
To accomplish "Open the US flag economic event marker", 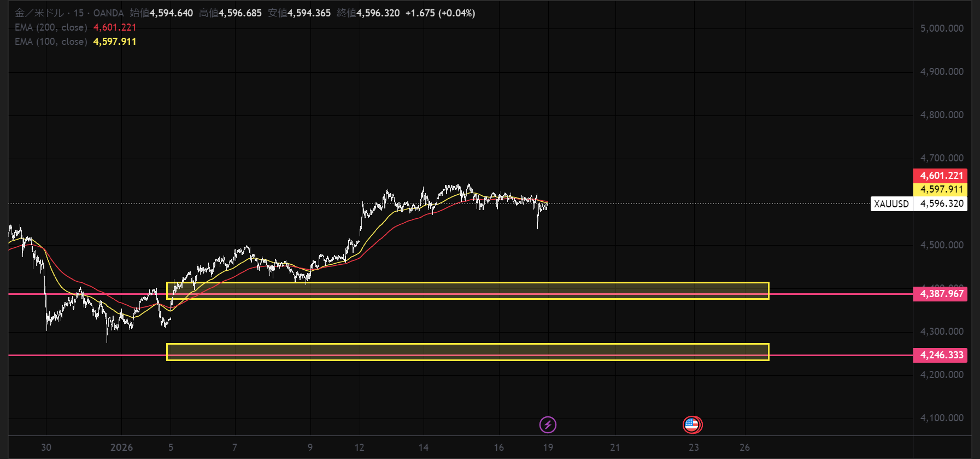I will click(x=693, y=425).
